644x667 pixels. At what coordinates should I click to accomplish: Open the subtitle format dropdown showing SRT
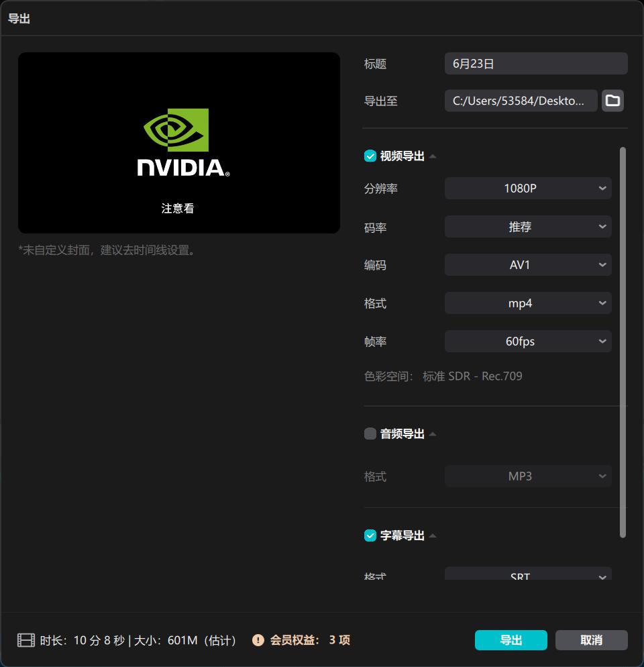[527, 576]
